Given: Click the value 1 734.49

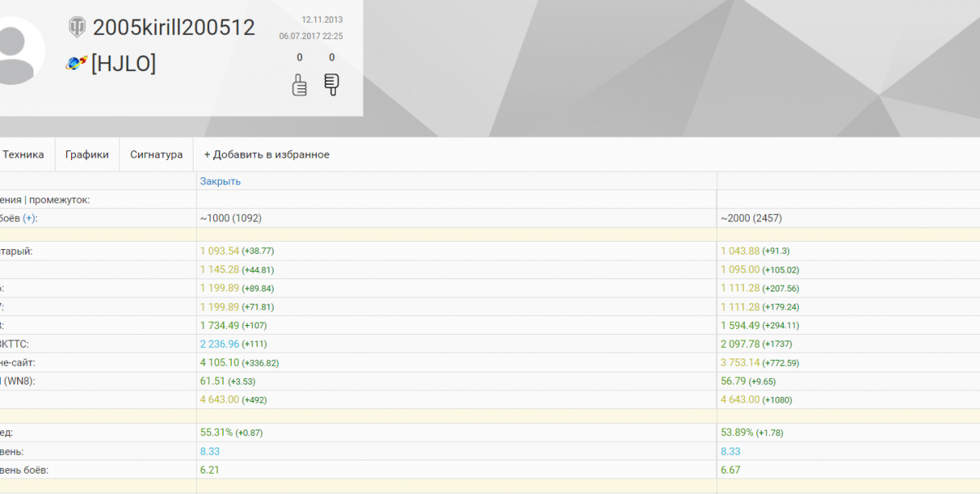Looking at the screenshot, I should click(220, 325).
